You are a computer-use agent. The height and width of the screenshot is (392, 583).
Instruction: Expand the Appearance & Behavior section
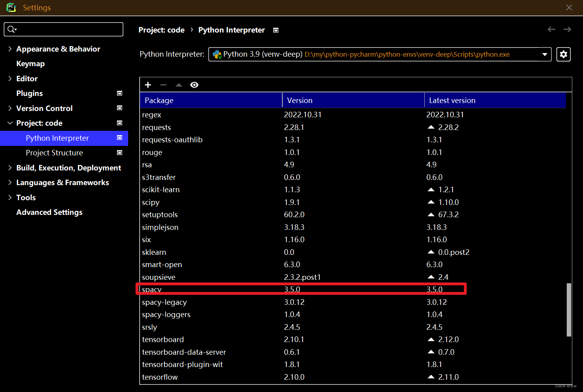point(10,49)
